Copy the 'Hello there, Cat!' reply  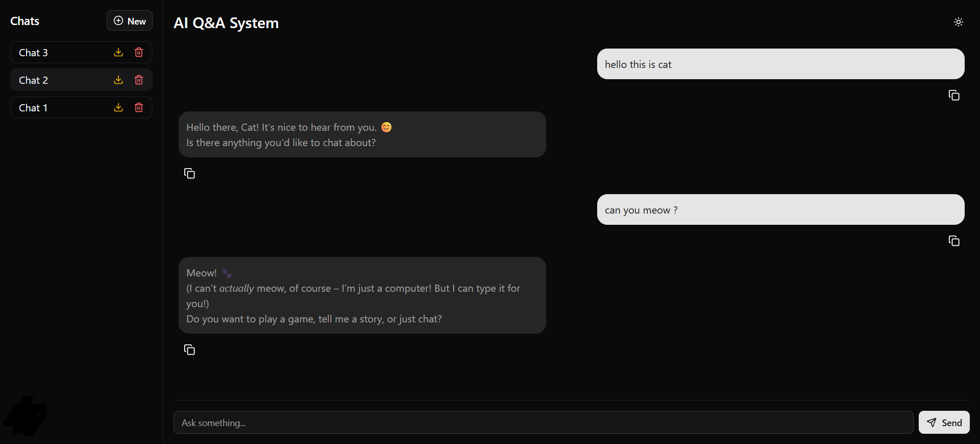pos(189,174)
